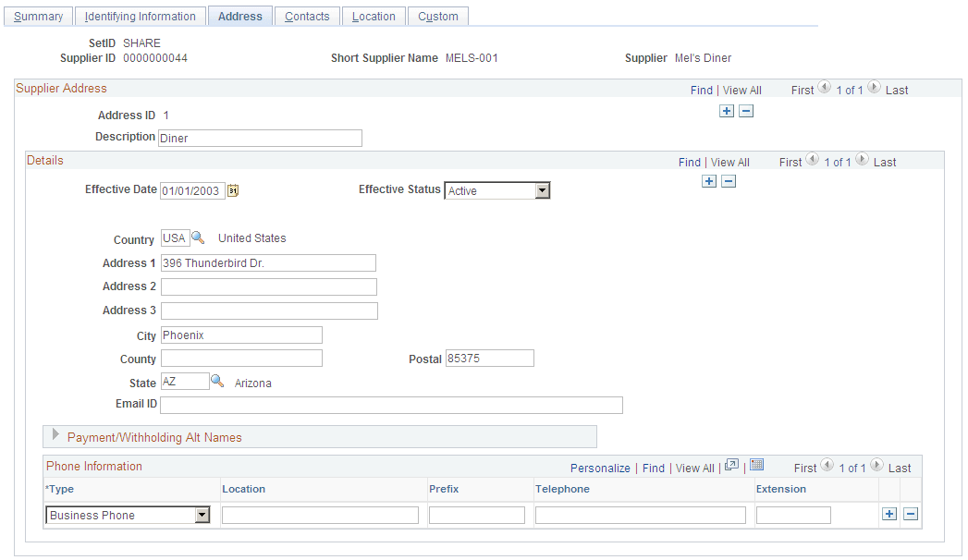
Task: Expand the Payment/Withholding Alt Names section
Action: [x=55, y=436]
